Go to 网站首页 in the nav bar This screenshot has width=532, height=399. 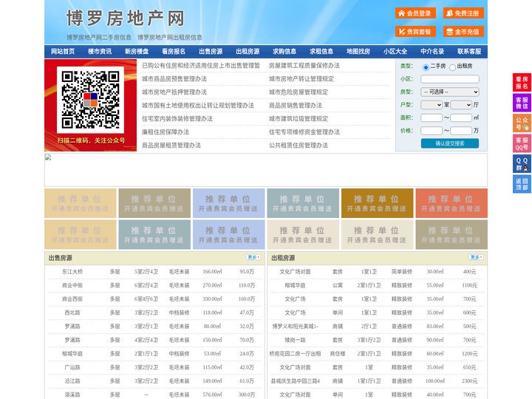[63, 52]
